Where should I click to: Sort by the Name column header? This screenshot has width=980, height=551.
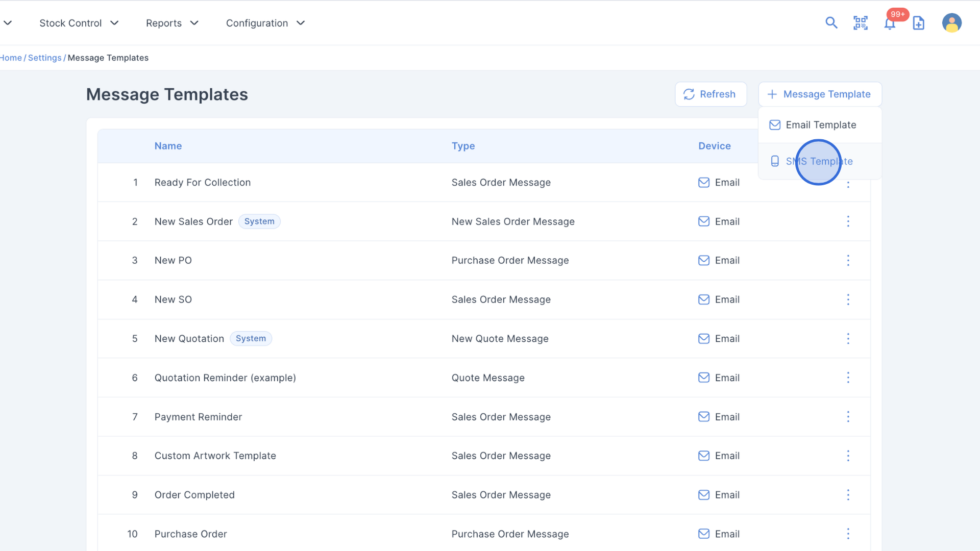168,146
